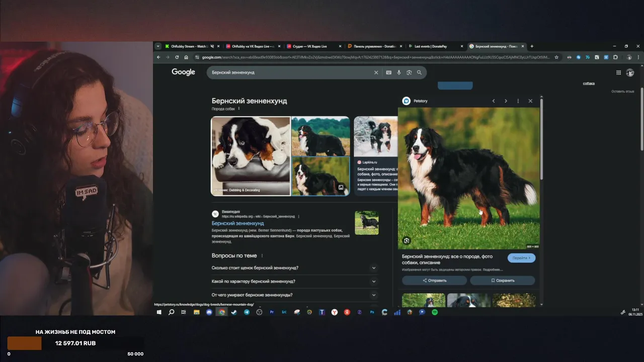The image size is (644, 362).
Task: Open Discord from the taskbar
Action: tap(209, 312)
